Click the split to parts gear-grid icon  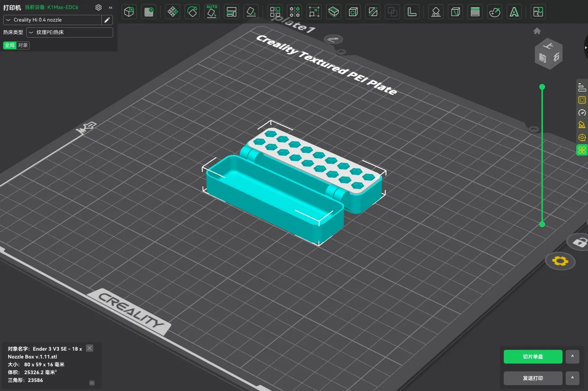point(295,12)
